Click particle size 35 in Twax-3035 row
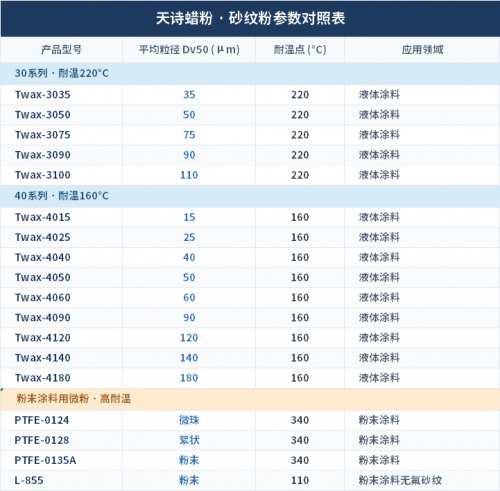The width and height of the screenshot is (500, 491). tap(189, 95)
